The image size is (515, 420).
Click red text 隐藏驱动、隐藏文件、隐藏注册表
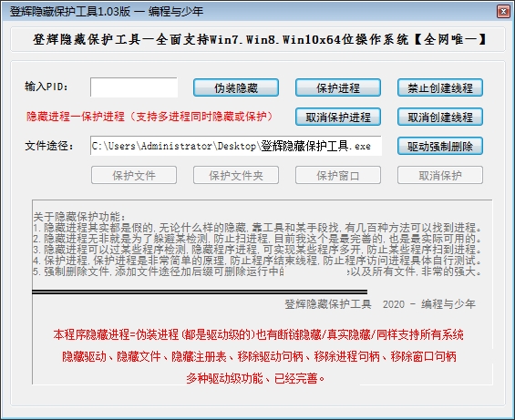(259, 356)
